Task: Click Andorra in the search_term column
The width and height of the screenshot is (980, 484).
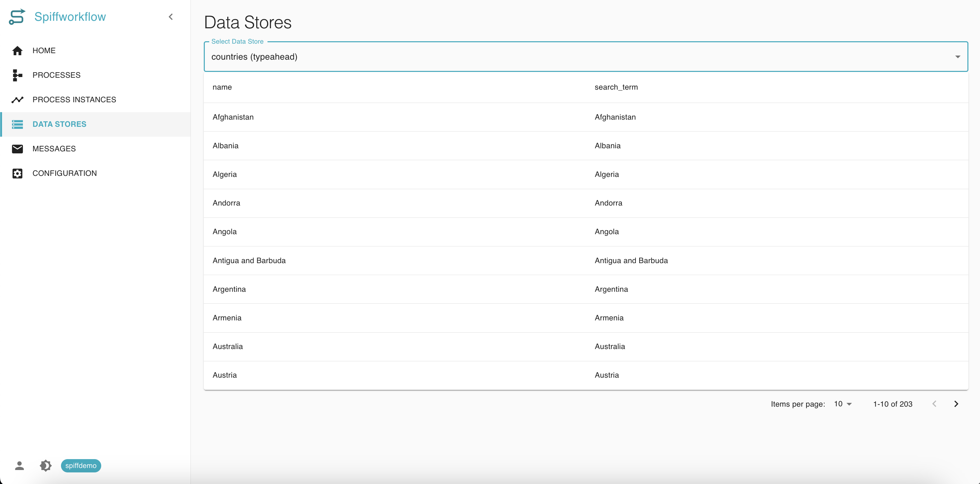Action: click(608, 203)
